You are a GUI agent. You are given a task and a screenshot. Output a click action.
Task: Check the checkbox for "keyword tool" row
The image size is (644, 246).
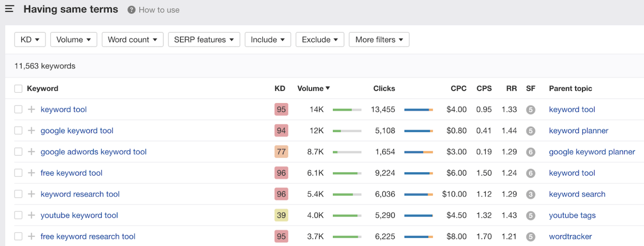tap(18, 109)
